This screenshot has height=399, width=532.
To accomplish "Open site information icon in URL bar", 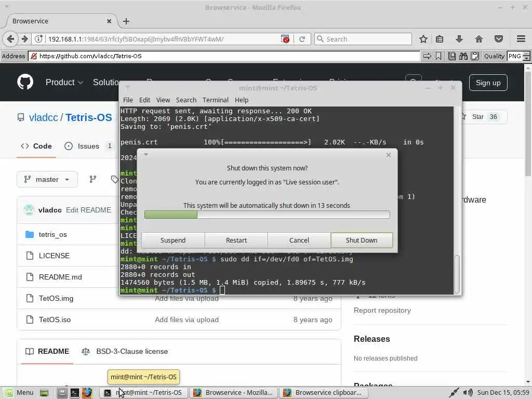I will pyautogui.click(x=38, y=39).
